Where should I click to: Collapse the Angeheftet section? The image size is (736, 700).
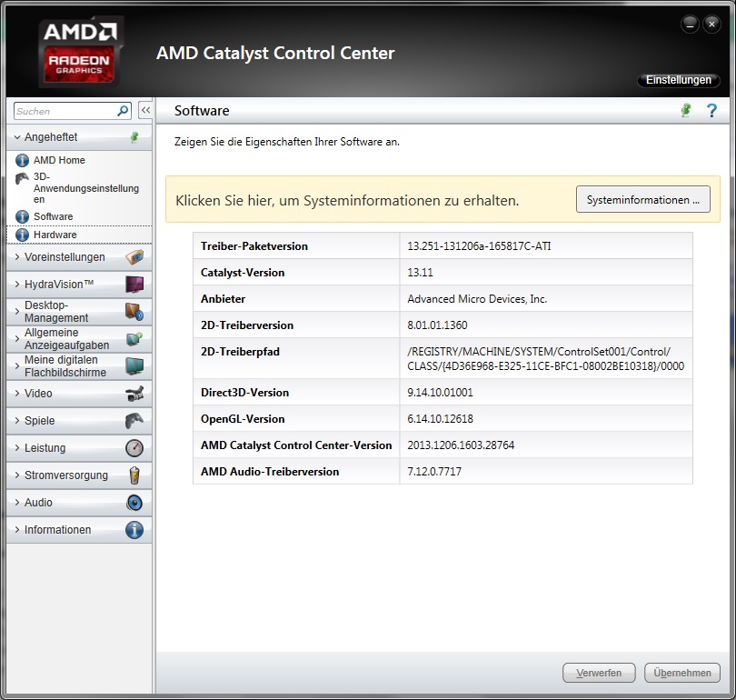(x=17, y=137)
